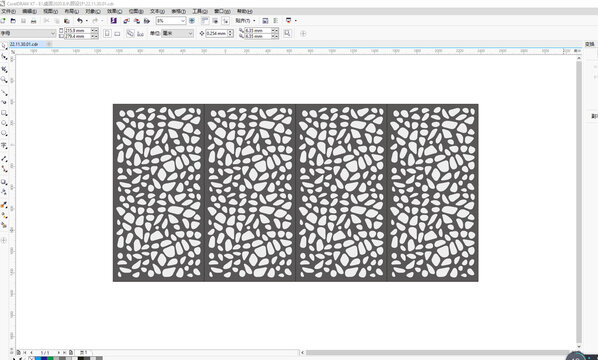
Task: Select the Artistic Media tool
Action: pyautogui.click(x=4, y=102)
